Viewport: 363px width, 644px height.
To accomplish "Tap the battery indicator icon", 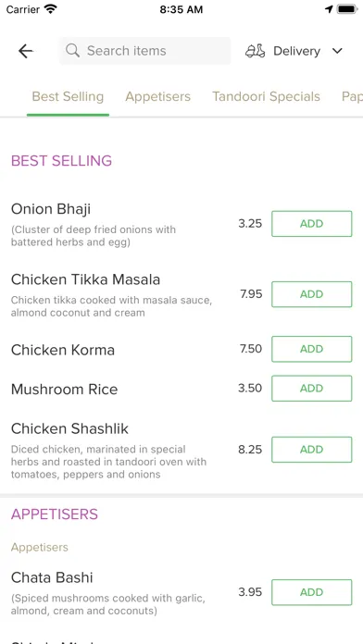I will pos(347,9).
